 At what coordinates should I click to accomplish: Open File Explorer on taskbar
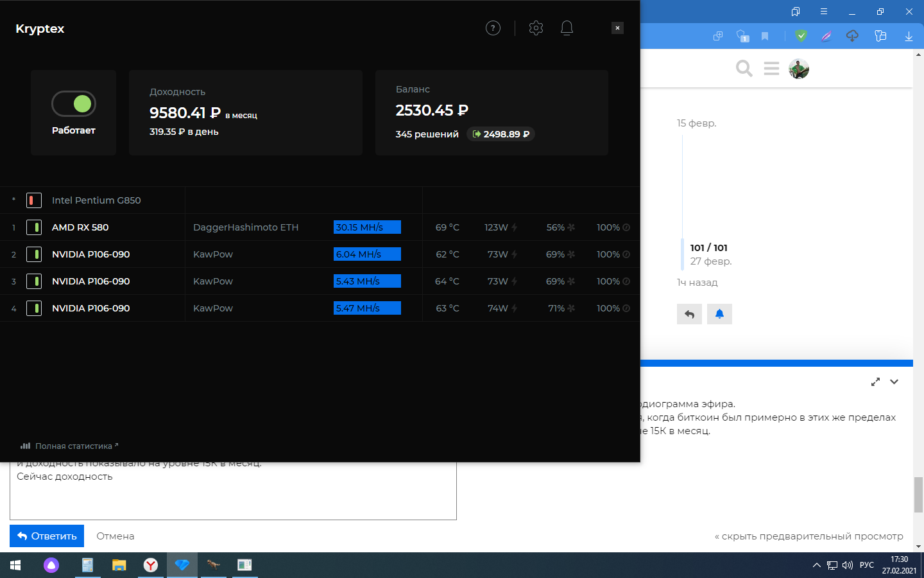point(119,565)
